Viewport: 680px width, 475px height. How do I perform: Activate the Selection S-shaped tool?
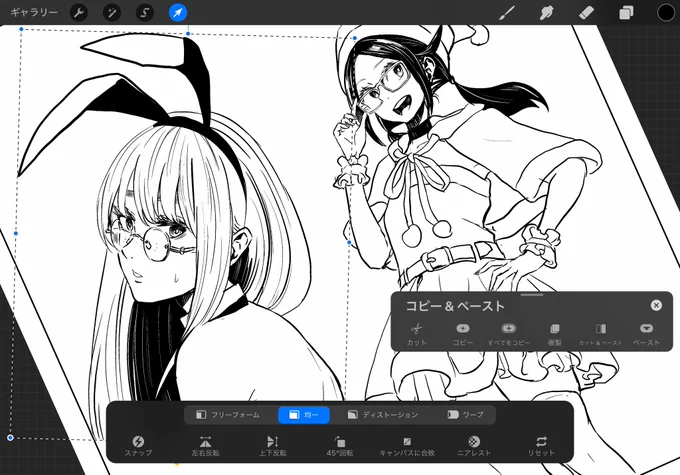(x=144, y=13)
